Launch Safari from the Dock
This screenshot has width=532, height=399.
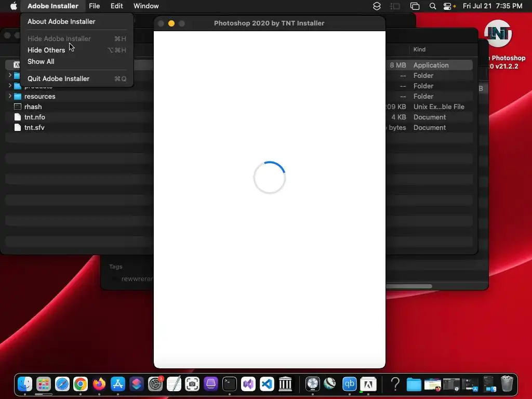(x=62, y=384)
